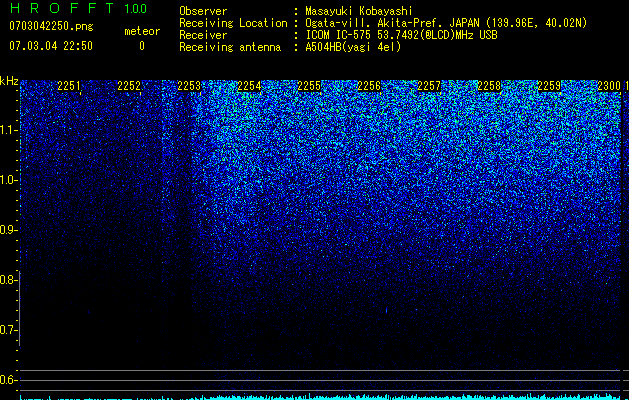629x400 pixels.
Task: Click the meteor count label
Action: tap(142, 31)
